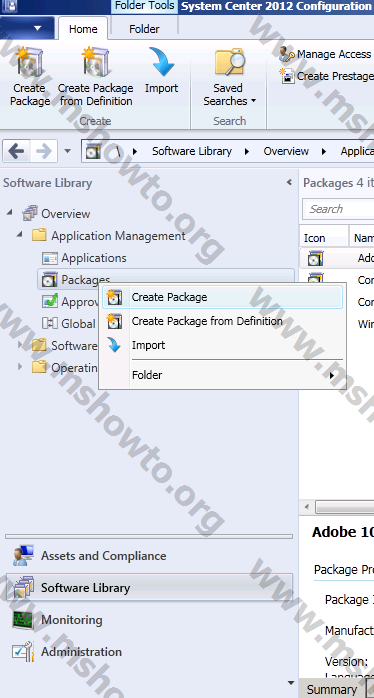Click the Create Prestage content icon

point(287,76)
